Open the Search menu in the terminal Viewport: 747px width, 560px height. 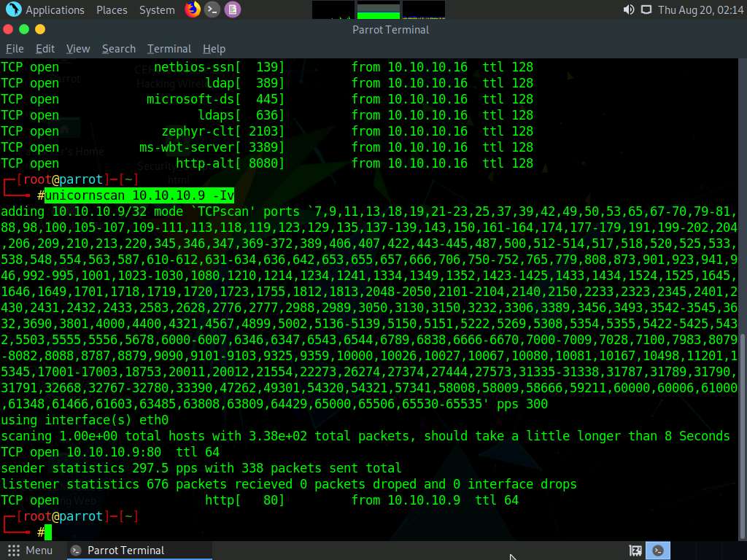tap(119, 49)
